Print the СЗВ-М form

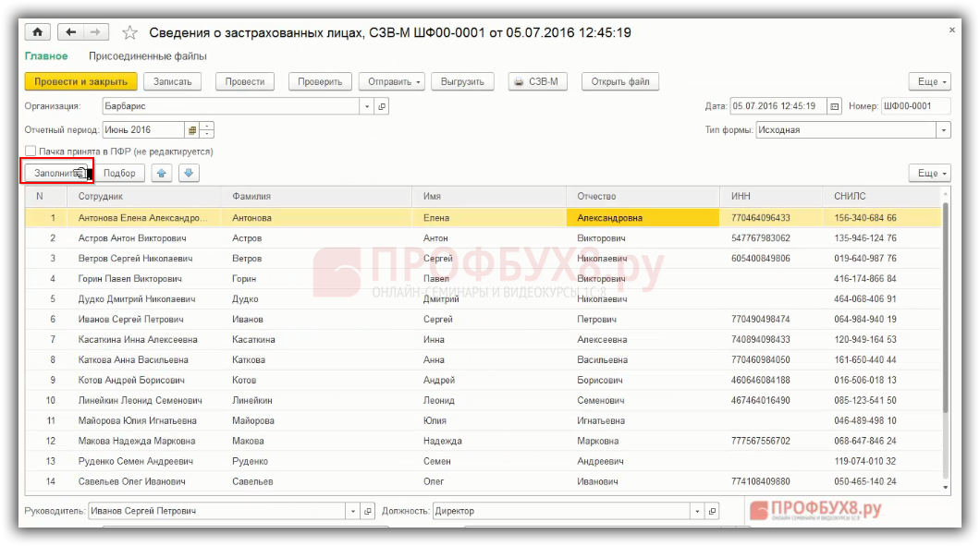537,81
